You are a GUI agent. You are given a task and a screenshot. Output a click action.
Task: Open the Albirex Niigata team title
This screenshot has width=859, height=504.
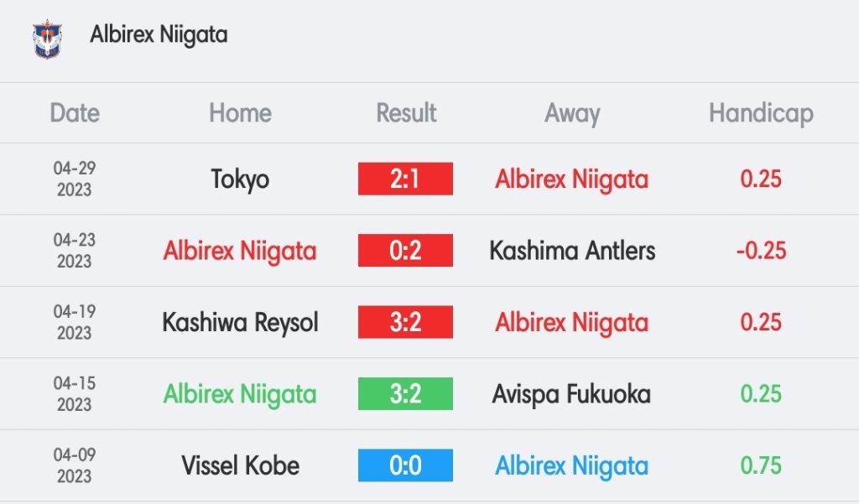[x=159, y=34]
